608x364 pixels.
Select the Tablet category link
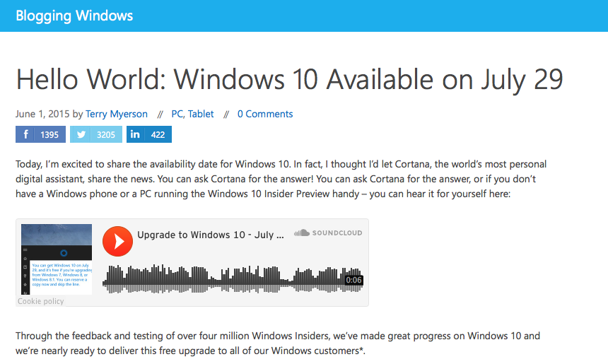pyautogui.click(x=201, y=114)
